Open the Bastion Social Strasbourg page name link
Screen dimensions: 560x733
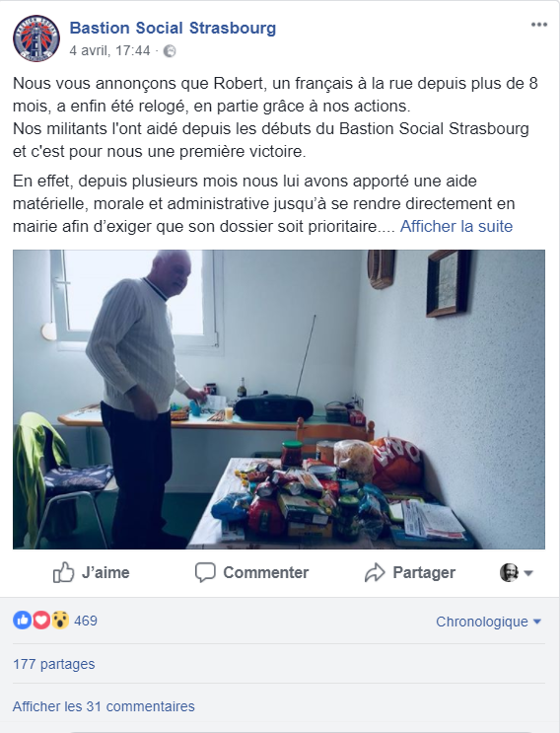173,28
